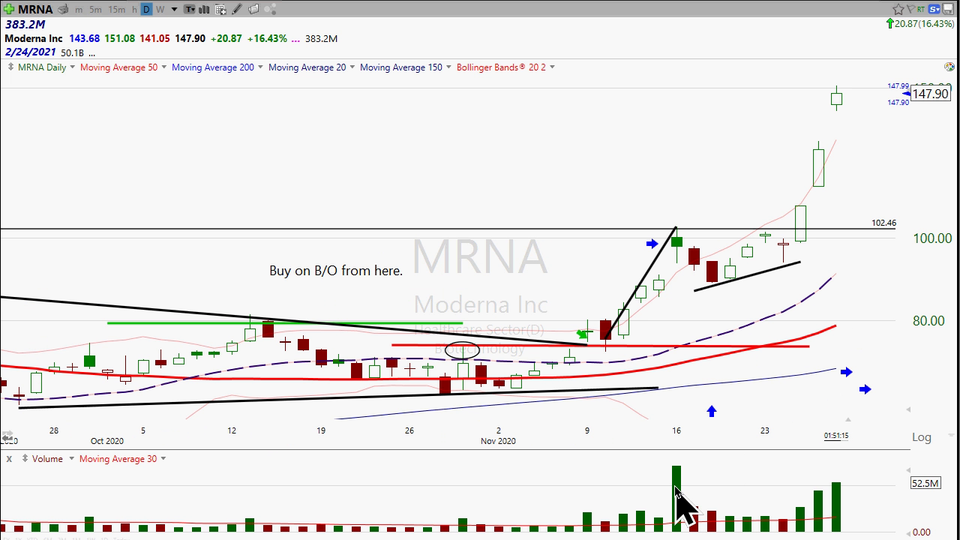Open Moving Average 20 dropdown arrow
Image resolution: width=960 pixels, height=540 pixels.
(x=352, y=67)
